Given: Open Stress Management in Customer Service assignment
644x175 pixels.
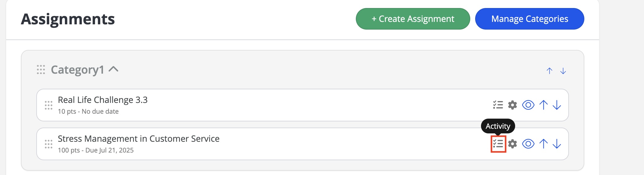Looking at the screenshot, I should pos(139,139).
